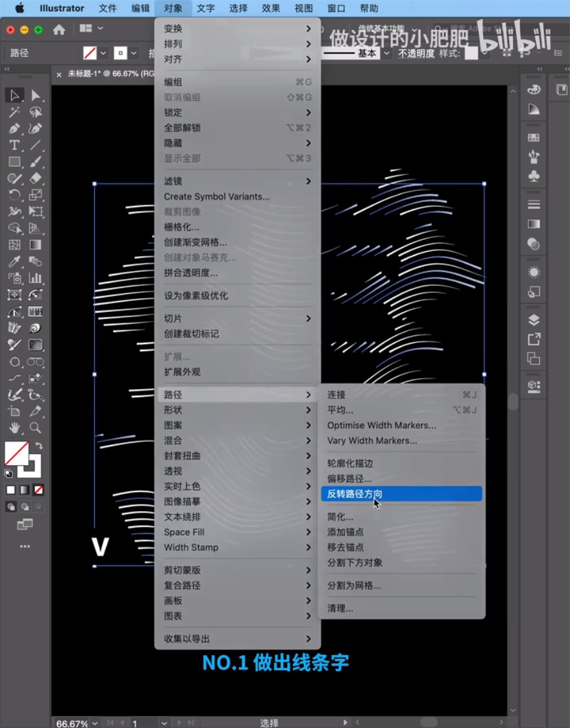570x728 pixels.
Task: Select the Gradient tool
Action: click(35, 244)
